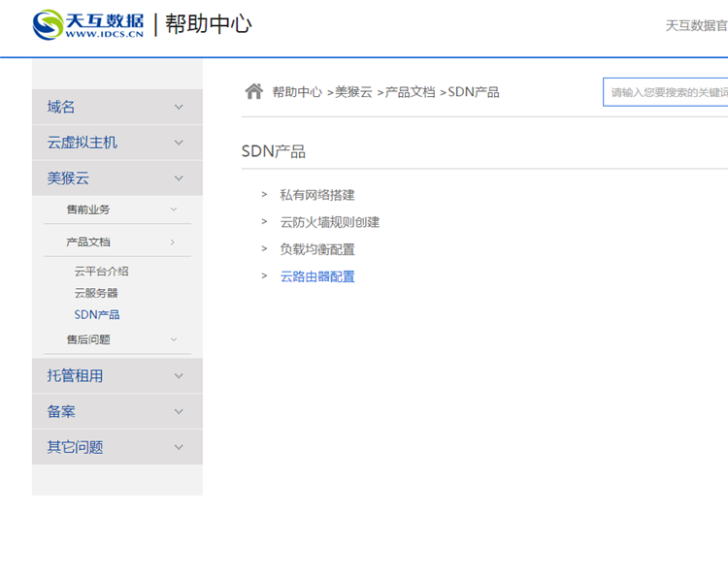The width and height of the screenshot is (728, 579).
Task: Click chevron next to 域名
Action: coord(179,108)
